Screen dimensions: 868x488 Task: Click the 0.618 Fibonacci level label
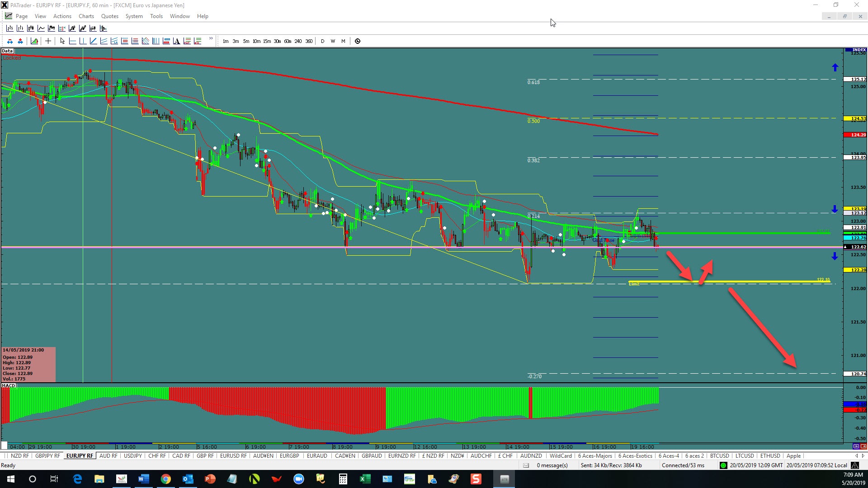point(533,82)
